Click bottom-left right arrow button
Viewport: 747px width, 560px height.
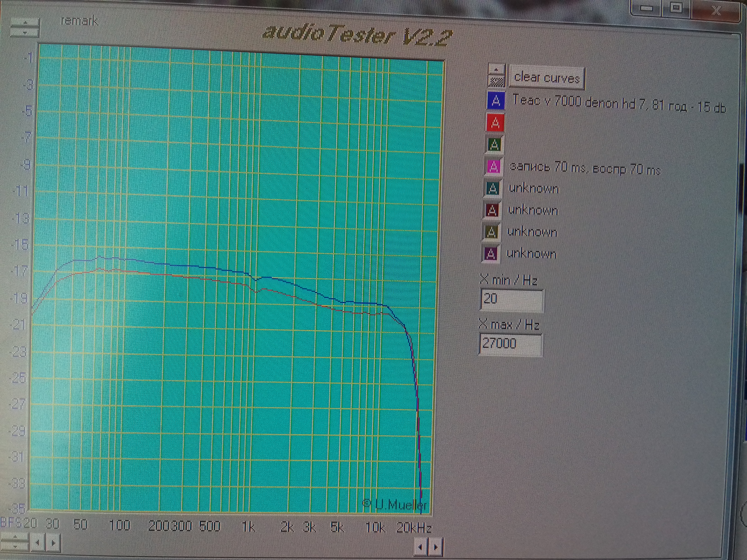pyautogui.click(x=53, y=543)
